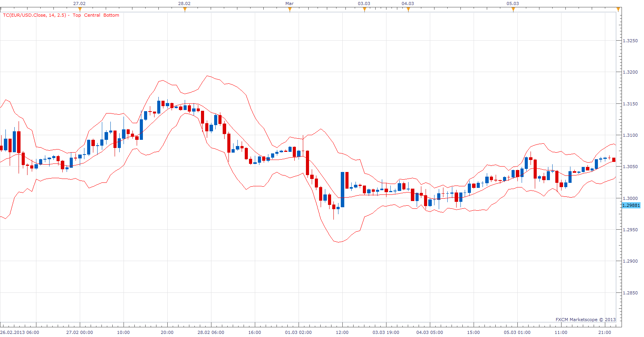Click the 03.03 date label on the top axis
The width and height of the screenshot is (644, 337).
[364, 3]
